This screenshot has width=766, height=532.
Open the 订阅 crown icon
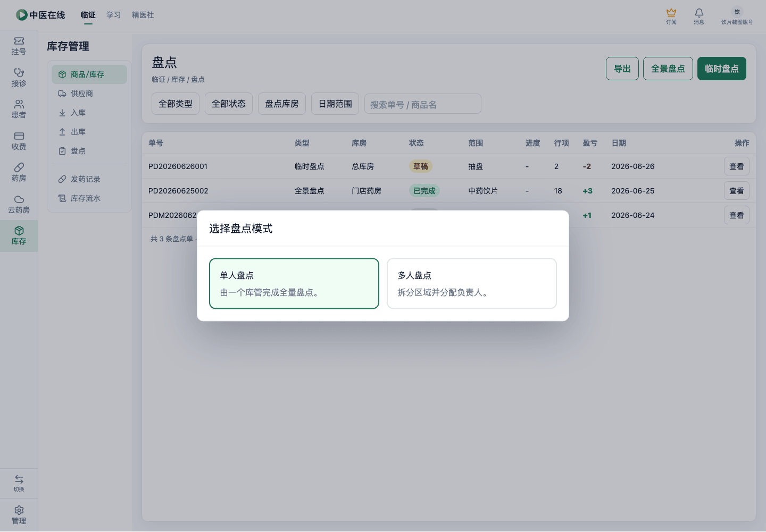pos(671,16)
